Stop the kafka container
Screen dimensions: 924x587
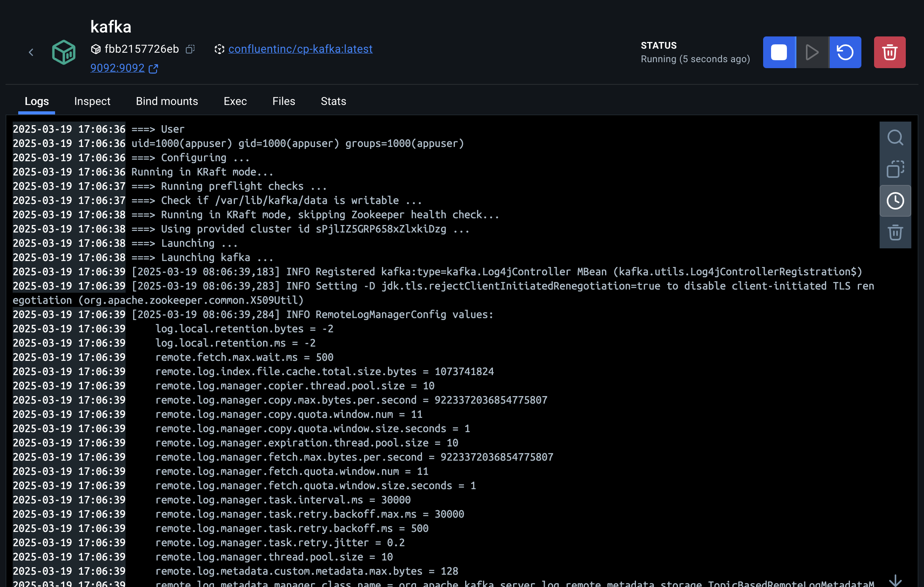779,52
